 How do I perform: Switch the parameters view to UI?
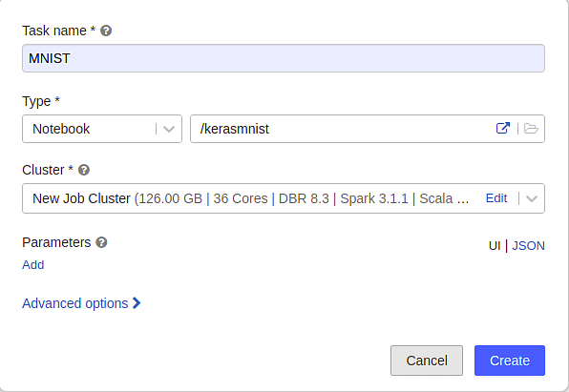click(x=495, y=246)
